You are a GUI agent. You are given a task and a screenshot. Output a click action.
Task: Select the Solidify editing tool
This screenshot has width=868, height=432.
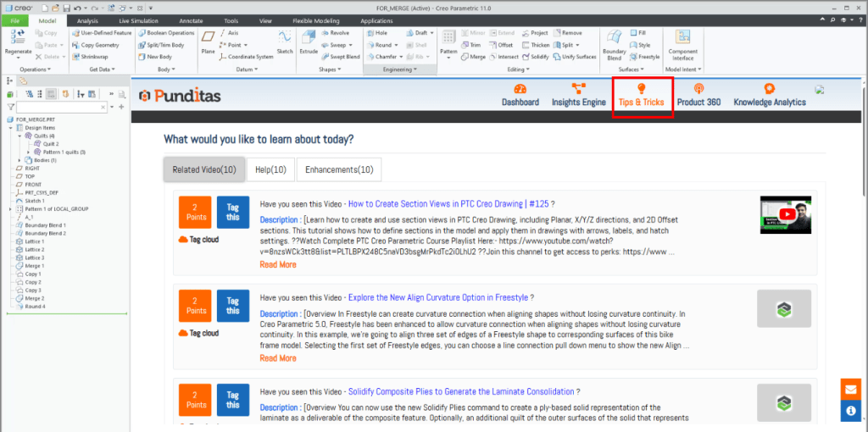pos(535,57)
